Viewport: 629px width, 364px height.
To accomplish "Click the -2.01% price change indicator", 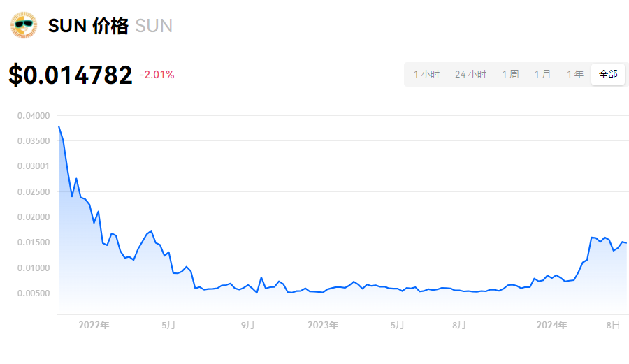I will tap(157, 75).
